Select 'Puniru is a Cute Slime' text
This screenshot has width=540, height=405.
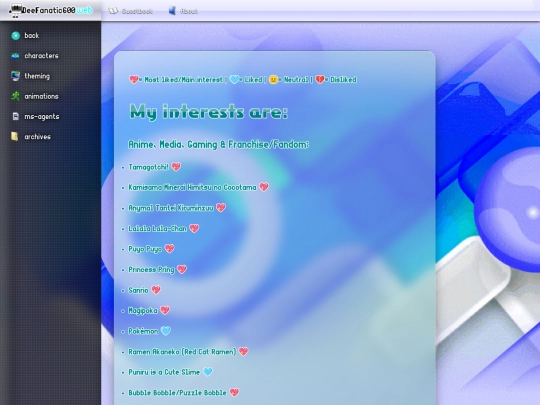click(x=164, y=372)
